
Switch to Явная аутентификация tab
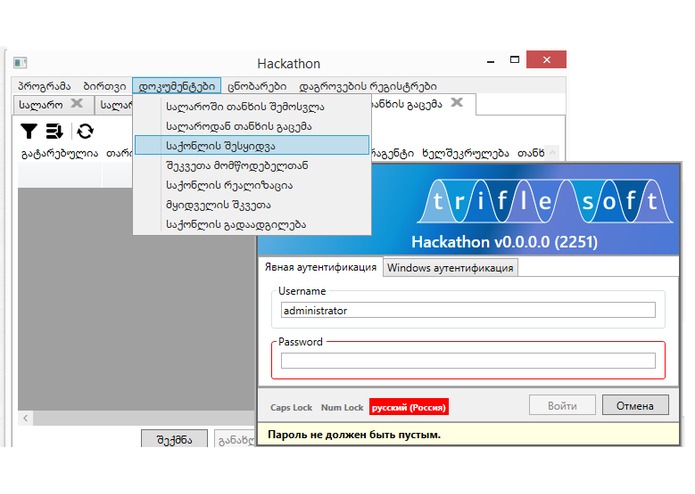(x=320, y=267)
